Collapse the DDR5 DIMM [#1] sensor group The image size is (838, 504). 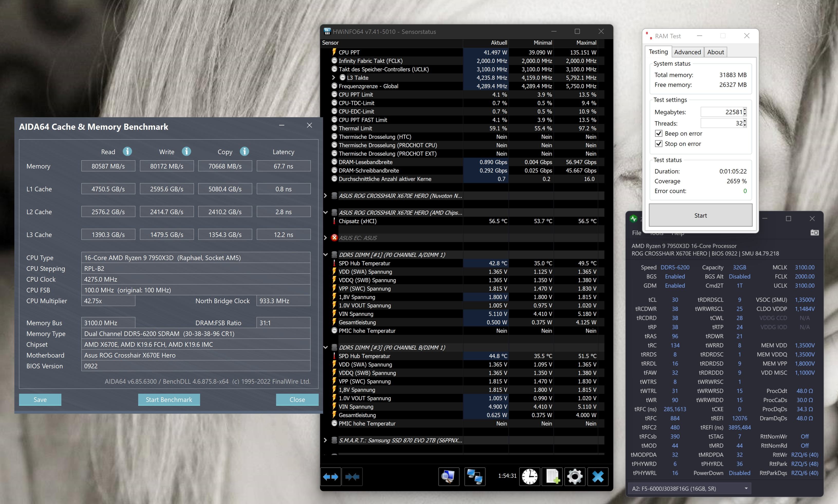(325, 255)
